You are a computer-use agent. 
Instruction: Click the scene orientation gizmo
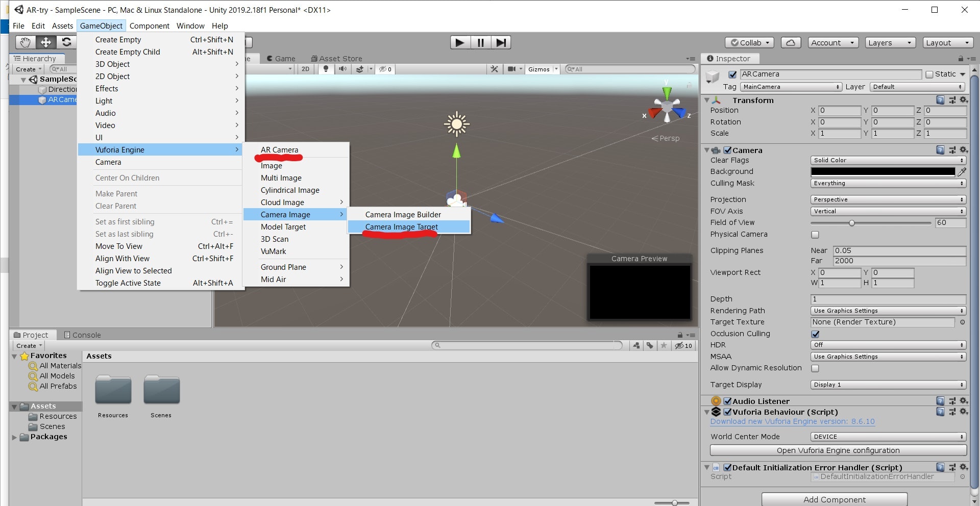click(667, 106)
